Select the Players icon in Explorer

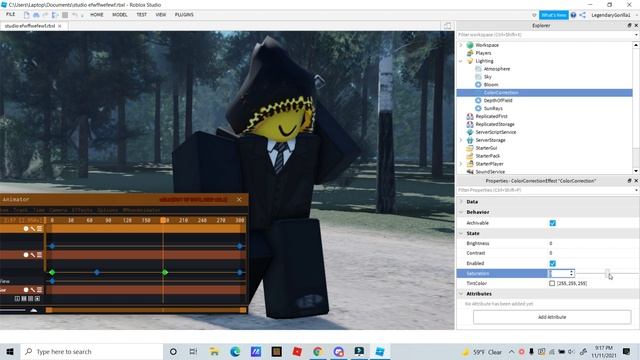470,53
